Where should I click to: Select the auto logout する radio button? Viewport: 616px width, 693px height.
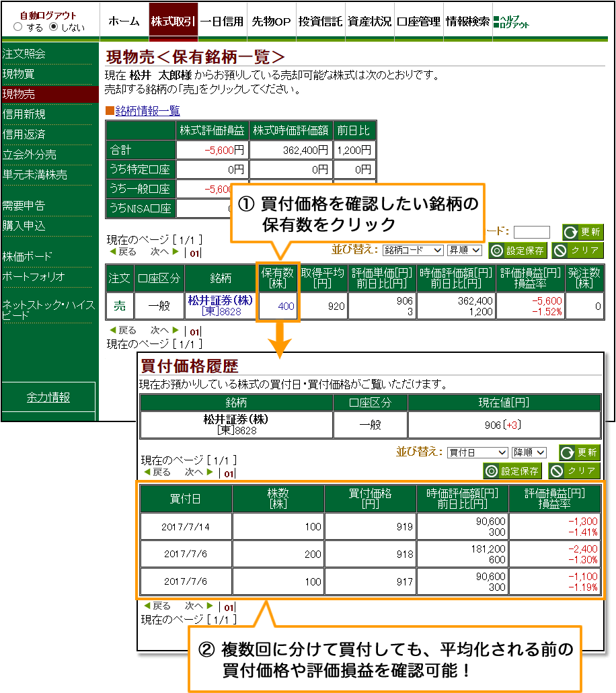point(18,28)
